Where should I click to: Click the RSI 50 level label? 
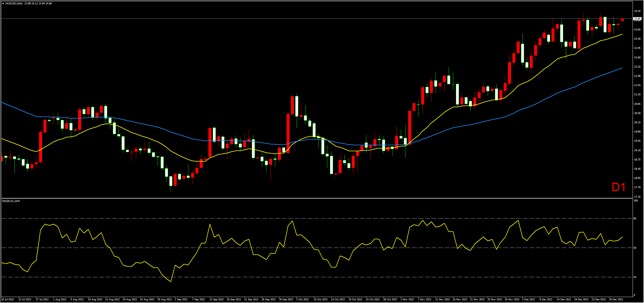pos(635,248)
